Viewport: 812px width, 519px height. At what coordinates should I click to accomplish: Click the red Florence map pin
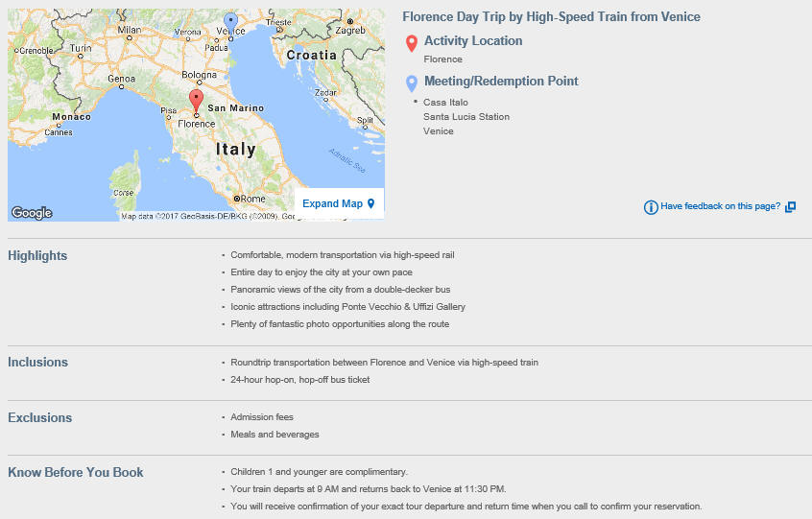click(x=196, y=101)
